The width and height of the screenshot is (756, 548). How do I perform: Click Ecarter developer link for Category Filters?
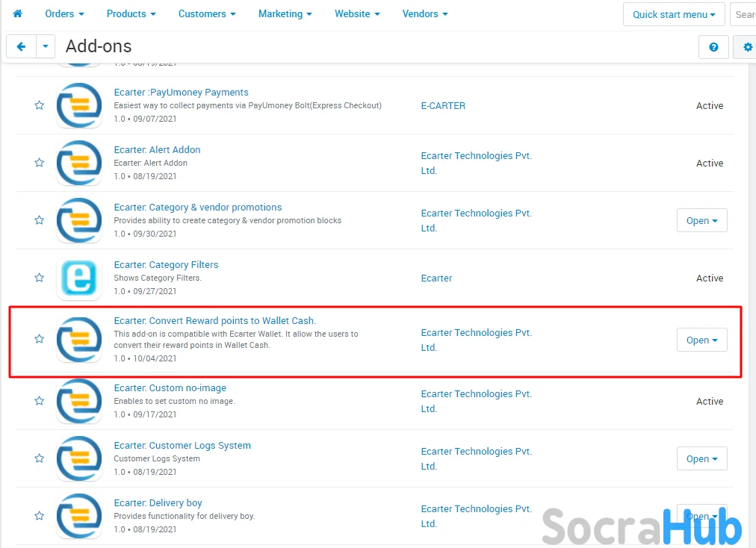pyautogui.click(x=436, y=278)
